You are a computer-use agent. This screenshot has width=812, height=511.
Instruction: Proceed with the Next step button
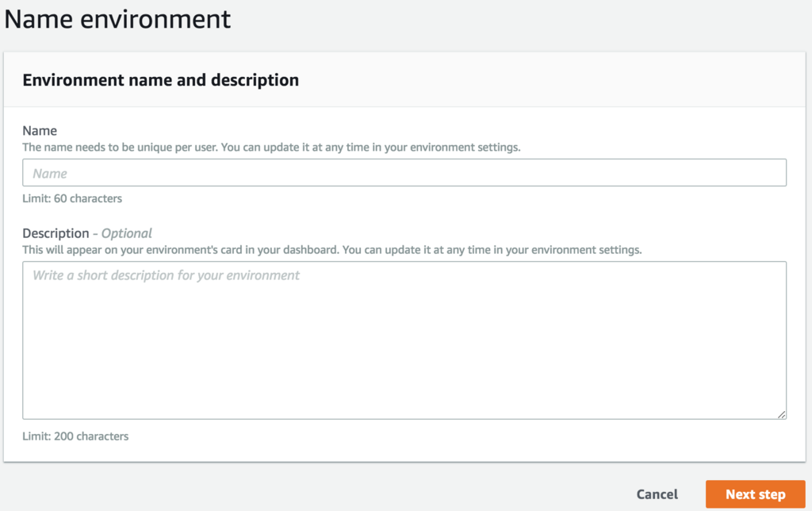point(755,494)
